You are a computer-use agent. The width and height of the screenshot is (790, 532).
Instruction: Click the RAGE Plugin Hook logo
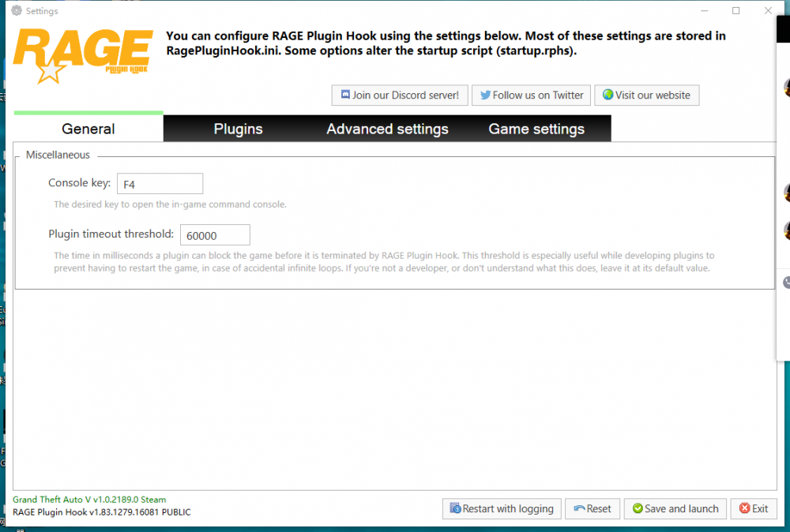pos(82,55)
